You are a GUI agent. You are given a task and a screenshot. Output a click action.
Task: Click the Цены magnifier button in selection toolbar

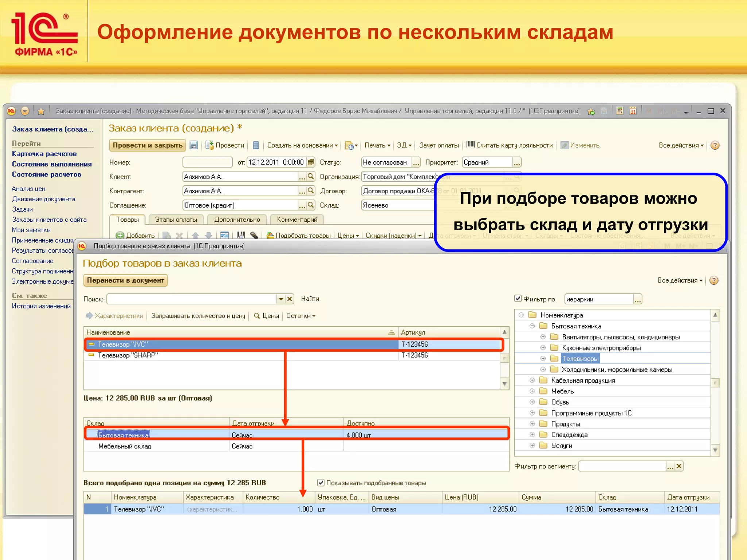click(x=266, y=316)
